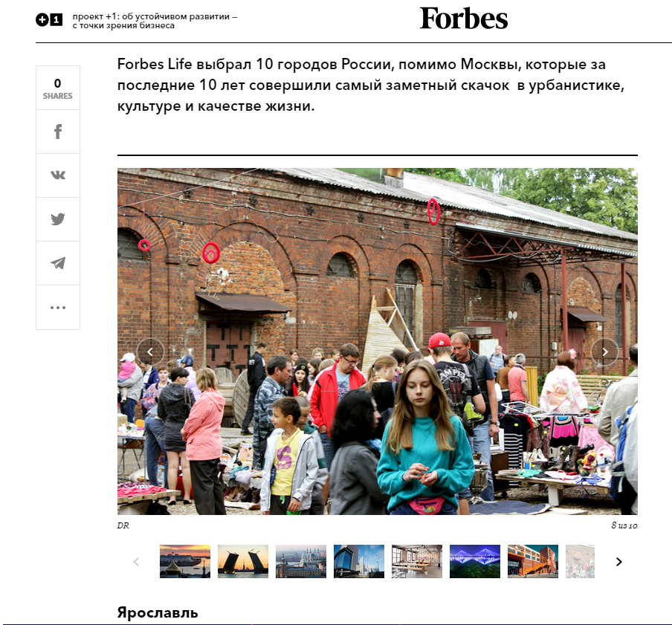Share article via Telegram
Viewport: 672px width, 625px height.
[x=58, y=263]
